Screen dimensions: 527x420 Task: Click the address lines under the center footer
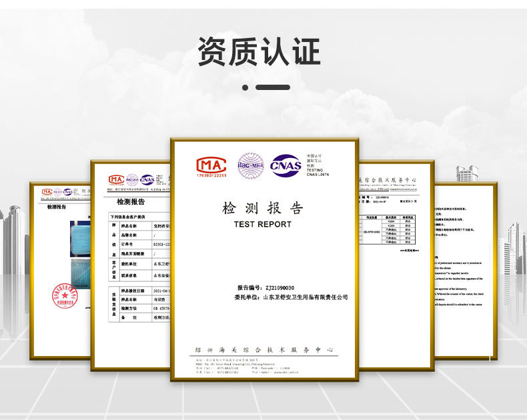click(247, 366)
